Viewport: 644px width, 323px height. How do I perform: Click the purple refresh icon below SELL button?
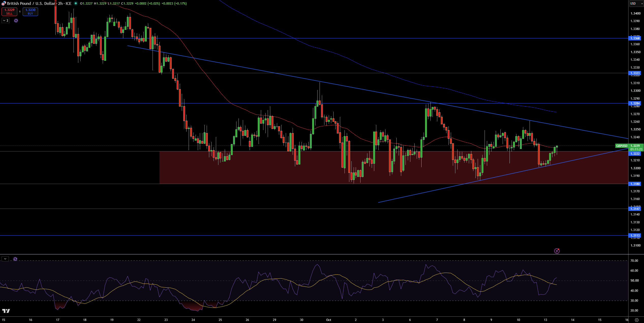point(16,21)
